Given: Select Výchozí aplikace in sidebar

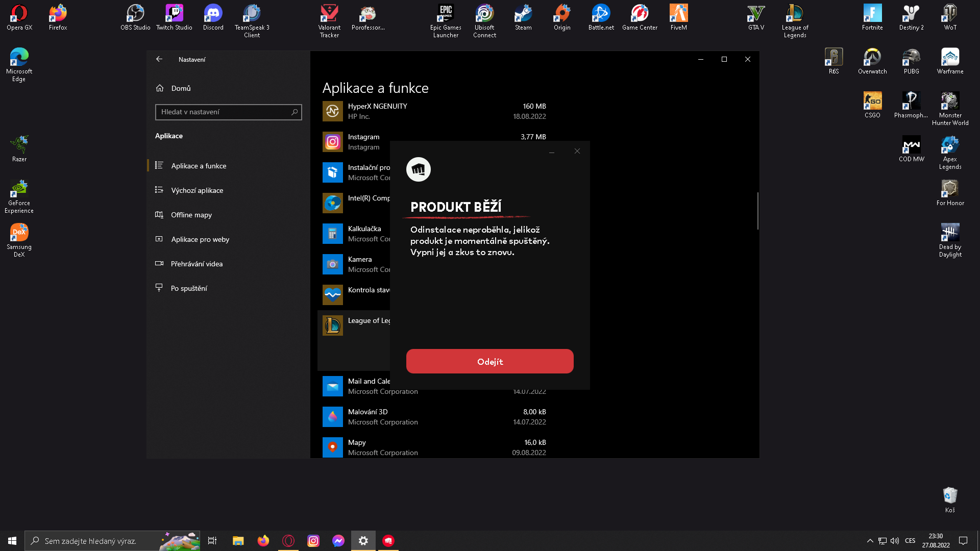Looking at the screenshot, I should (197, 190).
